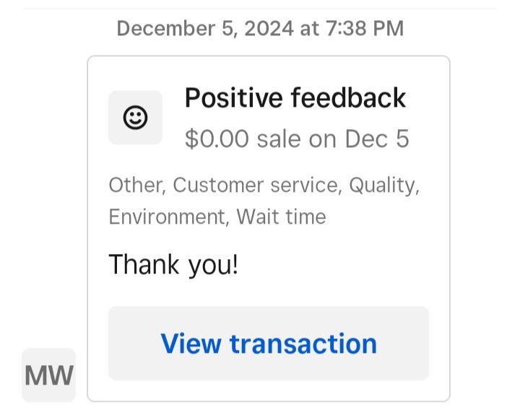Tap the View transaction button

pyautogui.click(x=269, y=344)
